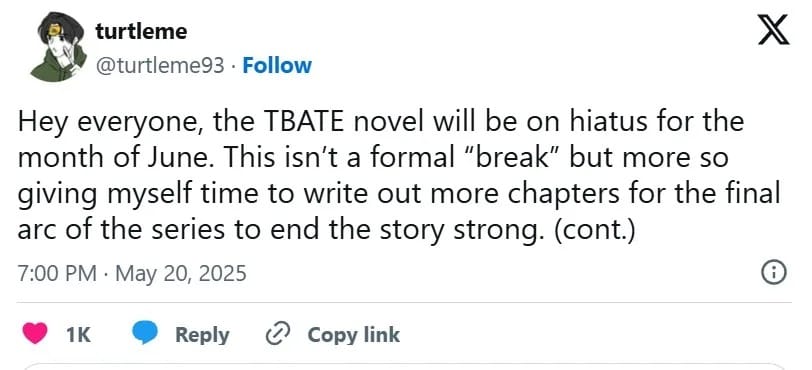Click the Reply button label
Screen dimensions: 812x370
(202, 335)
